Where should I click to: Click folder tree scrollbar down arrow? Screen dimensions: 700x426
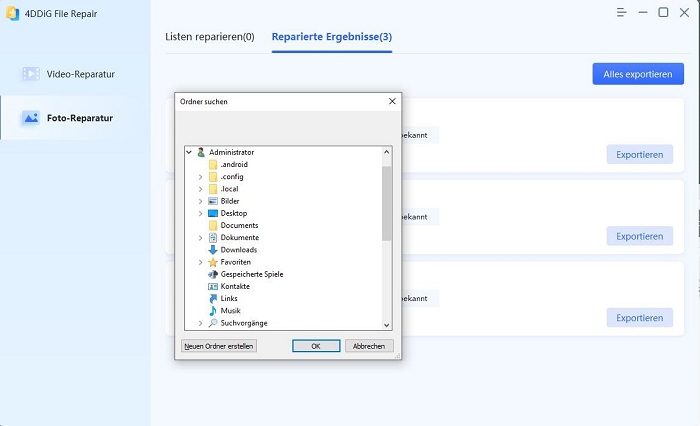(x=387, y=324)
